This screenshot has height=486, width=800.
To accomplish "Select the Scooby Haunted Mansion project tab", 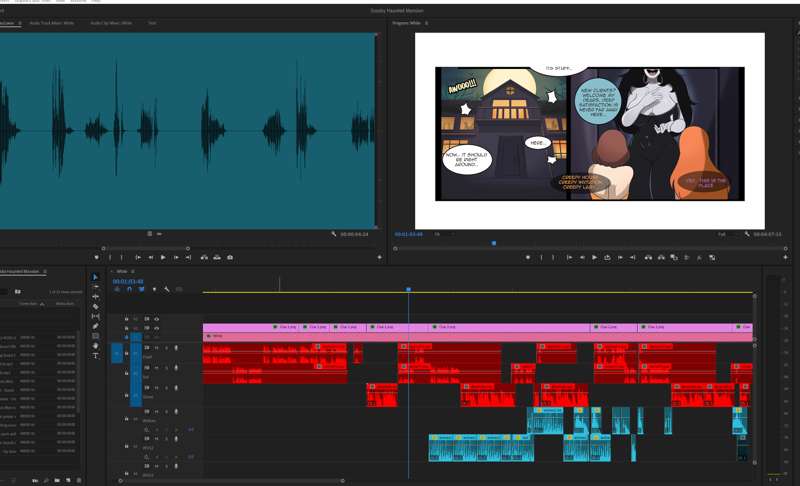I will [x=19, y=271].
